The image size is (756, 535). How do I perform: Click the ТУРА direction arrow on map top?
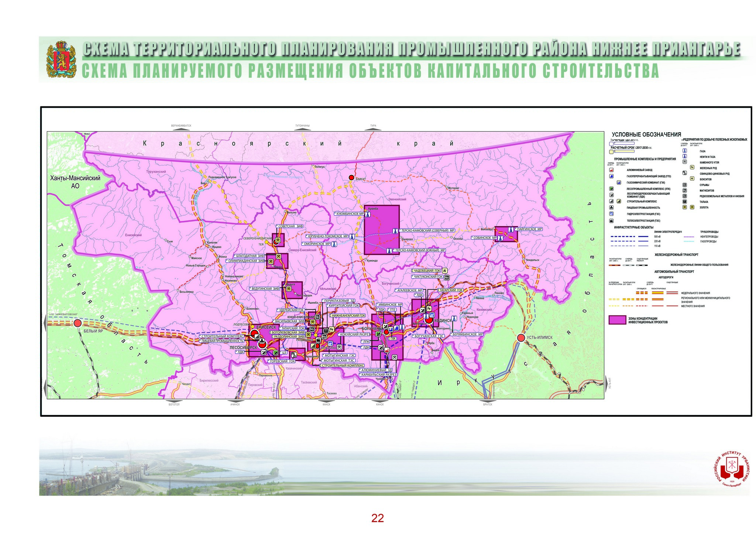tap(373, 129)
